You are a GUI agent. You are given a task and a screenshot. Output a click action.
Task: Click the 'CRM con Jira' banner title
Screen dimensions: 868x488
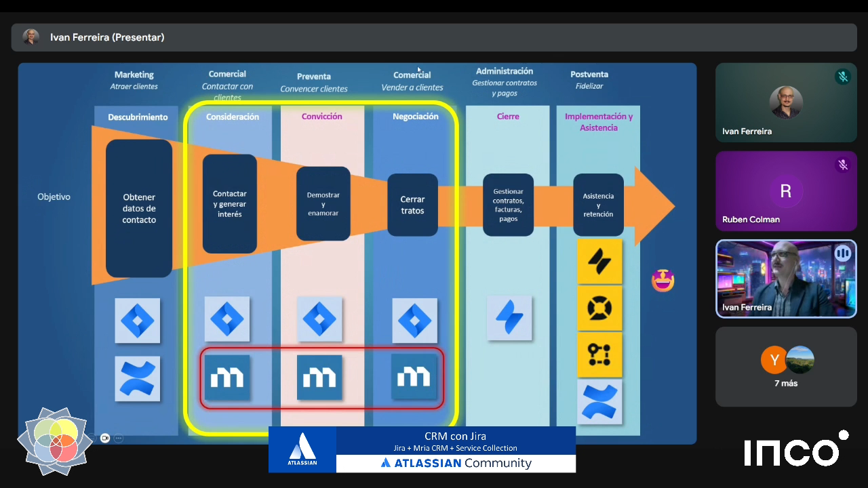click(x=455, y=436)
